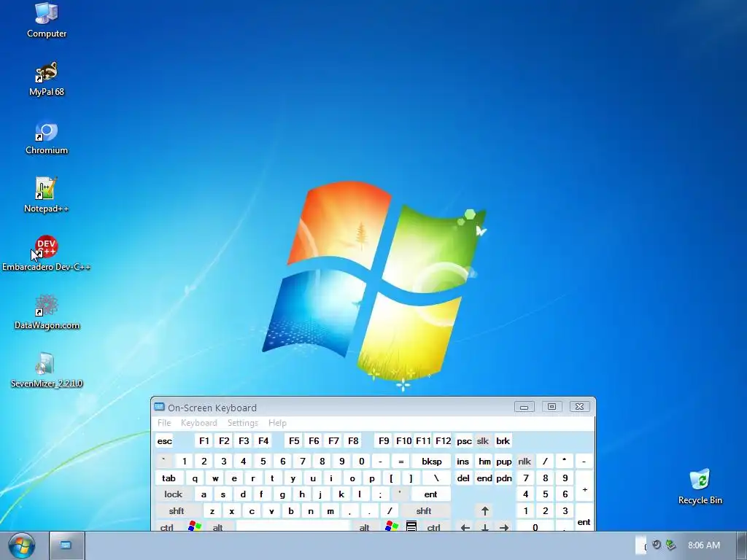Image resolution: width=747 pixels, height=560 pixels.
Task: Open the Help menu in On-Screen Keyboard
Action: pos(277,423)
